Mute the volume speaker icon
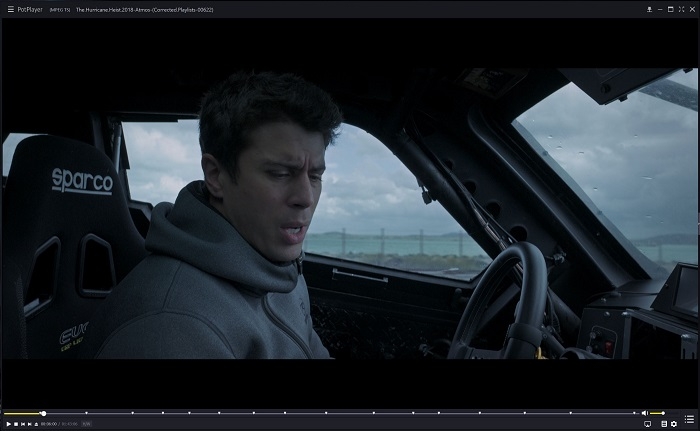The image size is (700, 431). pyautogui.click(x=645, y=413)
